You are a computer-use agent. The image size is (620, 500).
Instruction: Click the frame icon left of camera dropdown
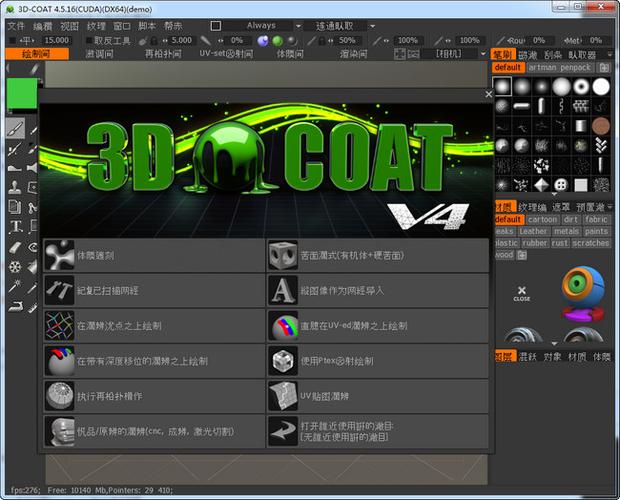[399, 54]
